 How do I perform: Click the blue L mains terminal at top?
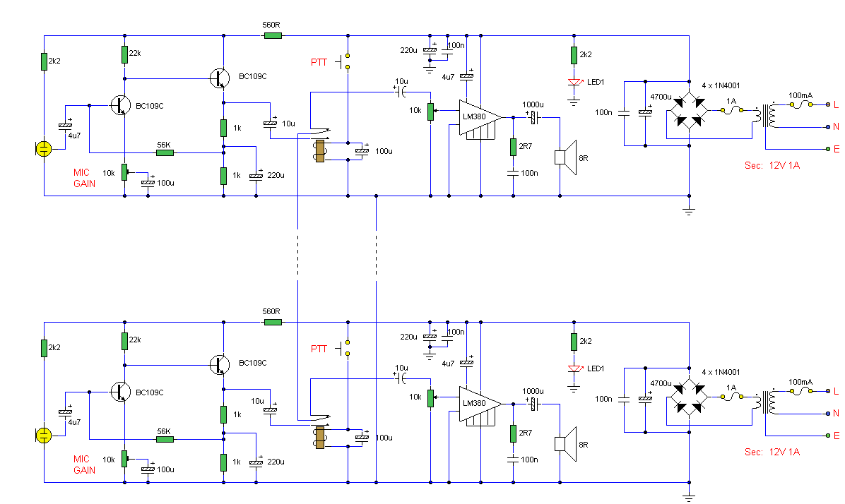(x=827, y=104)
